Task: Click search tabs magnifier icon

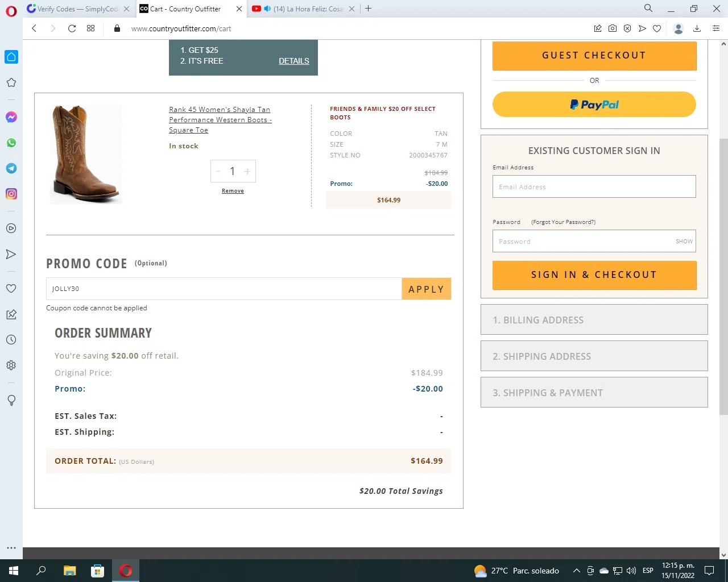Action: pos(648,9)
